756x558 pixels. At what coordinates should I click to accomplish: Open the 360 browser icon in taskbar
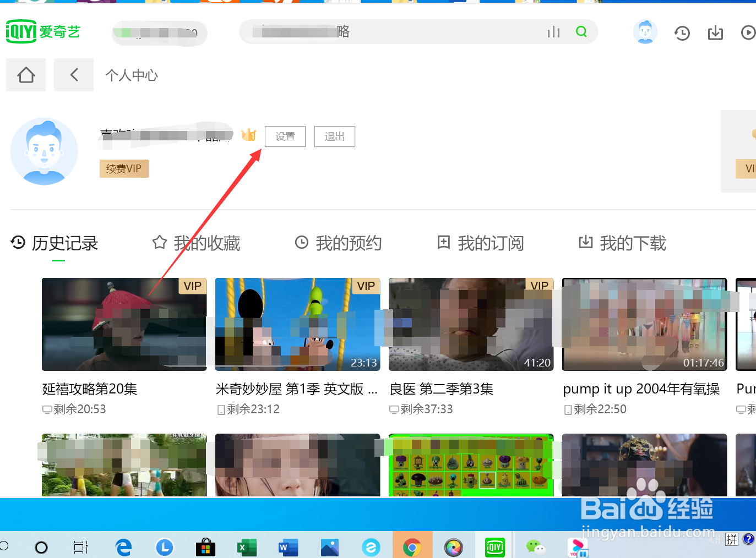pos(371,547)
